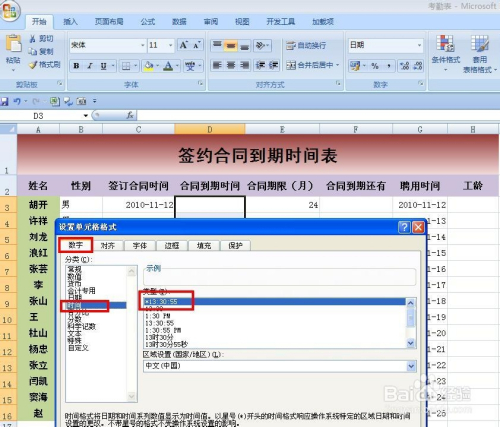
Task: Open Customize Quick Access Toolbar arrow
Action: coord(95,101)
